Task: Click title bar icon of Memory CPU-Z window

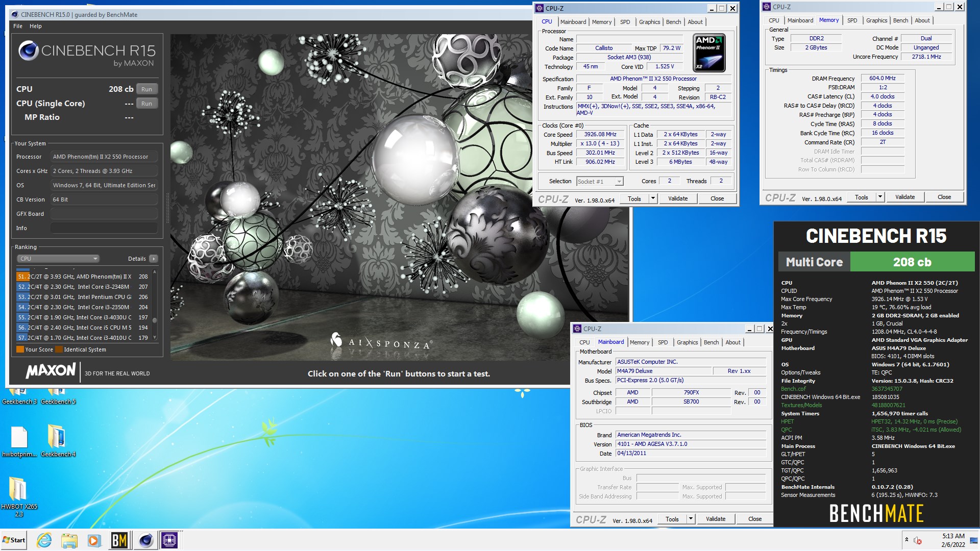Action: click(766, 7)
